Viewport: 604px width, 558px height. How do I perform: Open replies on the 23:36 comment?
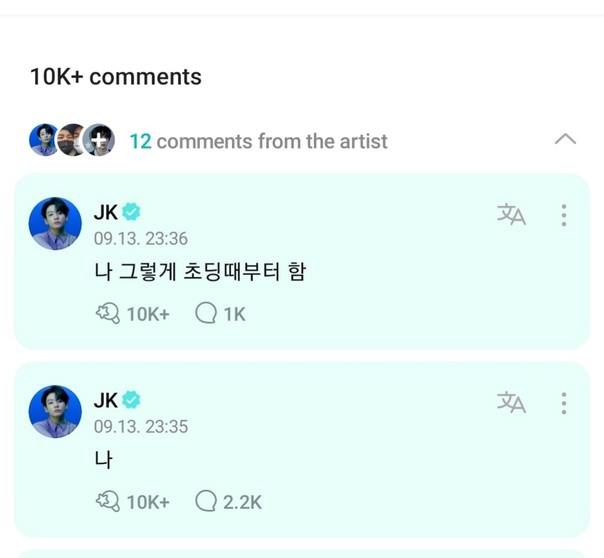[x=221, y=314]
